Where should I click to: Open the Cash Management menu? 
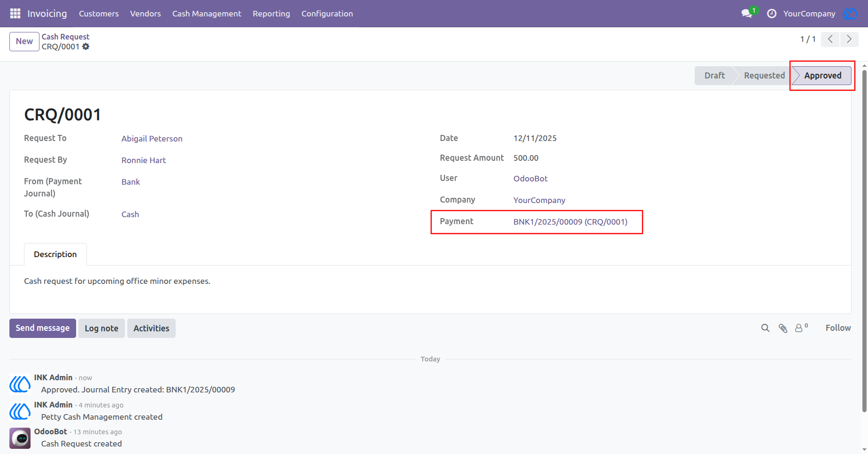click(x=207, y=14)
